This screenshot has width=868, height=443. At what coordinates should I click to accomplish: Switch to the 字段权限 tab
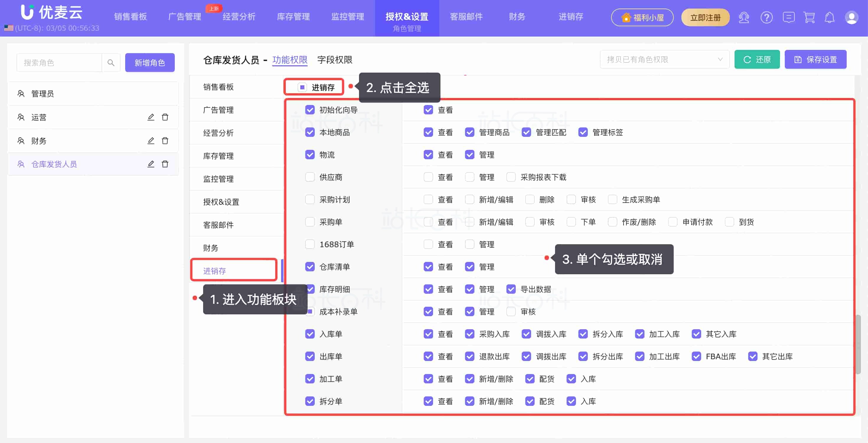(335, 60)
